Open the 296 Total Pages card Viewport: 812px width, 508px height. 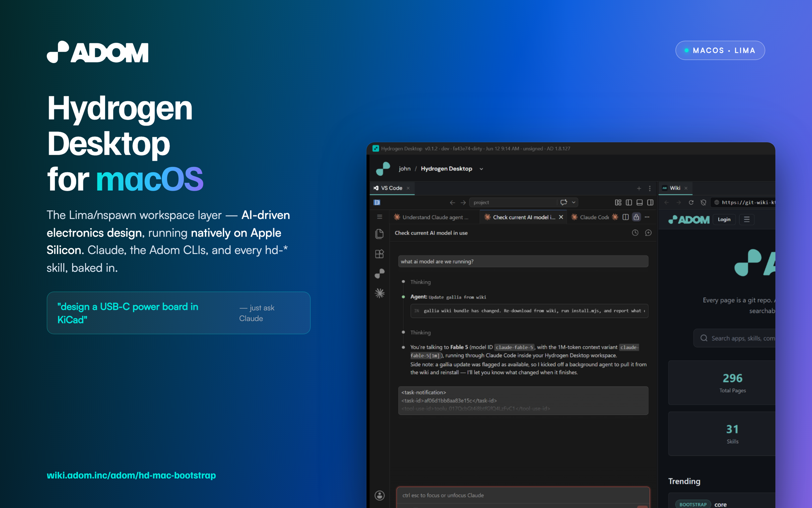(722, 383)
